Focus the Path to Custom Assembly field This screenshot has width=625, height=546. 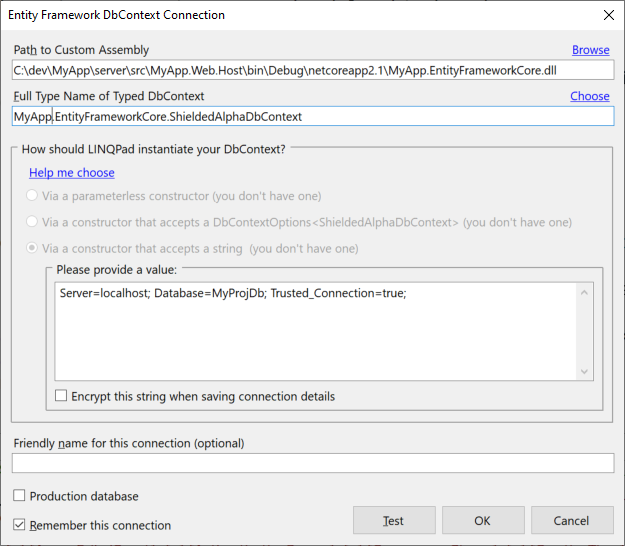[x=313, y=71]
